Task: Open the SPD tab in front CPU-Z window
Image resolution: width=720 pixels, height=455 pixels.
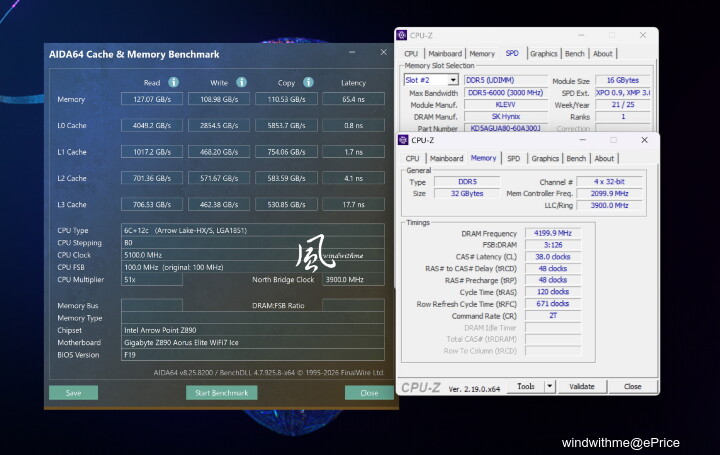Action: (x=513, y=158)
